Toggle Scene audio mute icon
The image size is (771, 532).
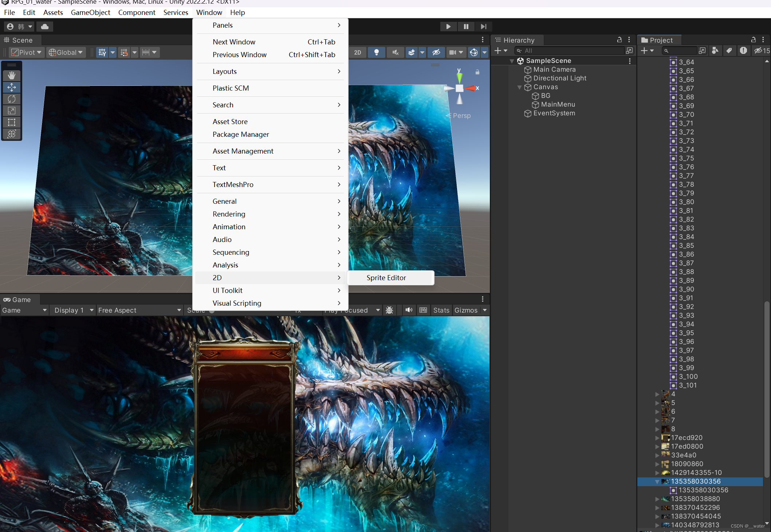click(x=395, y=52)
